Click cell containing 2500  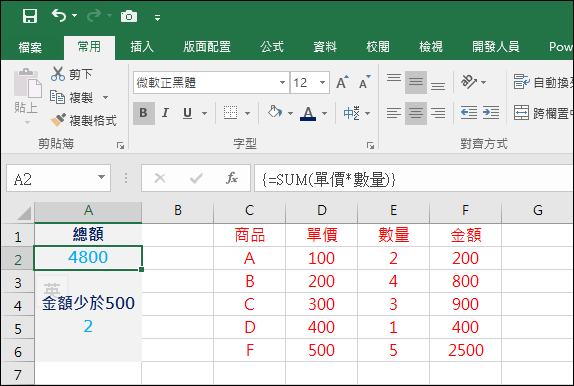(x=466, y=350)
